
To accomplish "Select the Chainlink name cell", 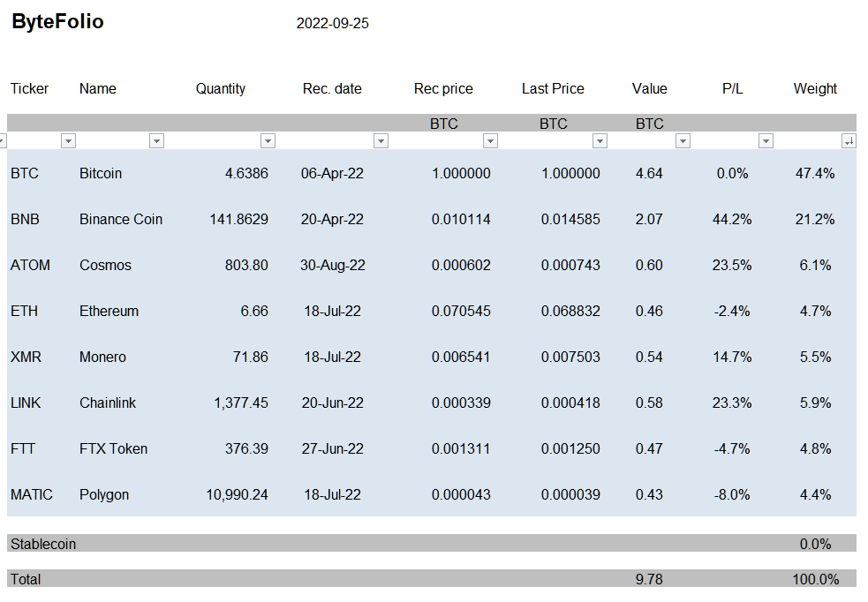I will tap(108, 403).
